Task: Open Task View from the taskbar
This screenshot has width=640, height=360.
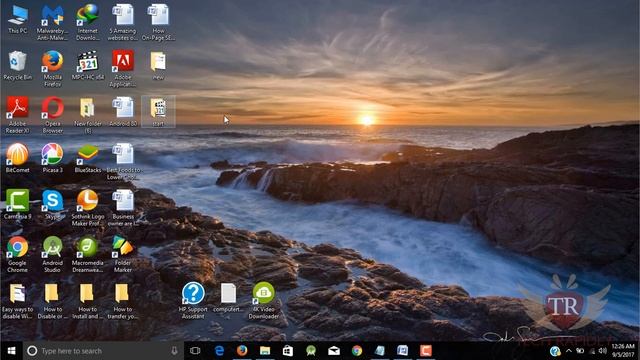Action: click(195, 351)
